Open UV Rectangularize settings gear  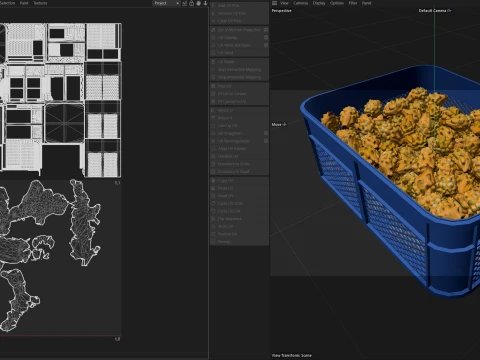point(266,141)
